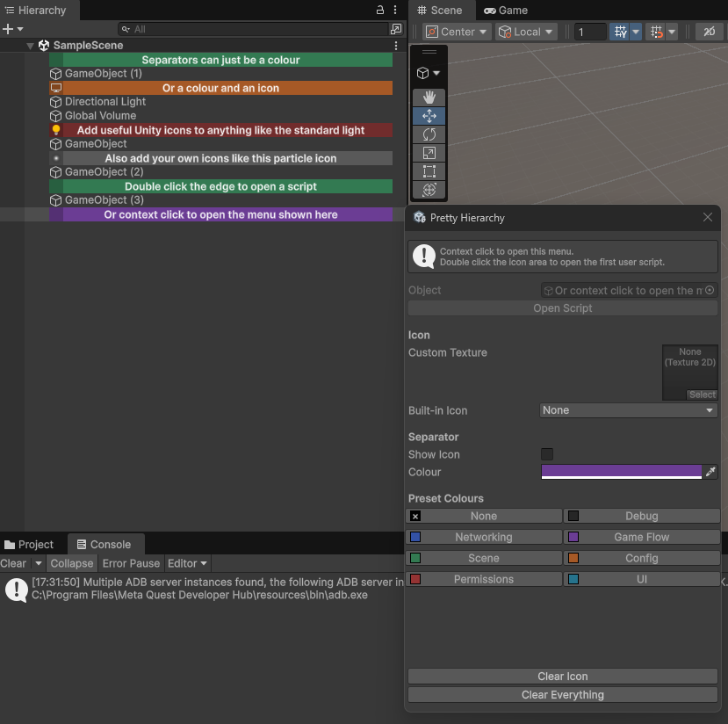
Task: Apply the Permissions red preset colour
Action: click(484, 579)
